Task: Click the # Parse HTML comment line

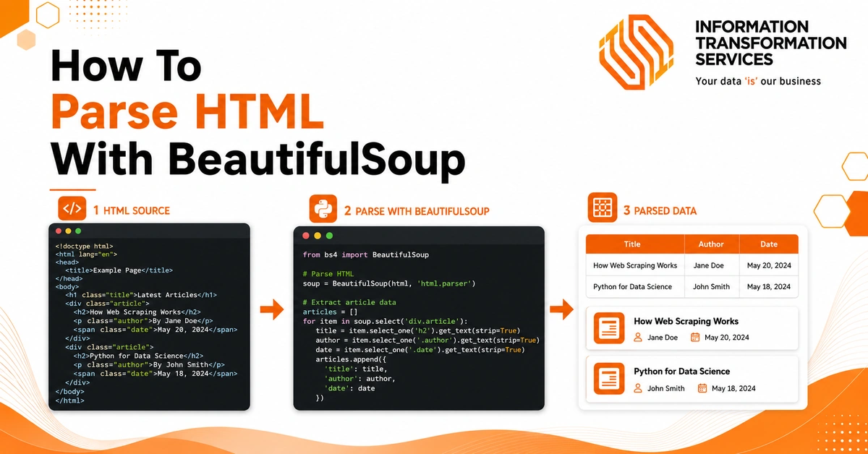Action: coord(328,275)
